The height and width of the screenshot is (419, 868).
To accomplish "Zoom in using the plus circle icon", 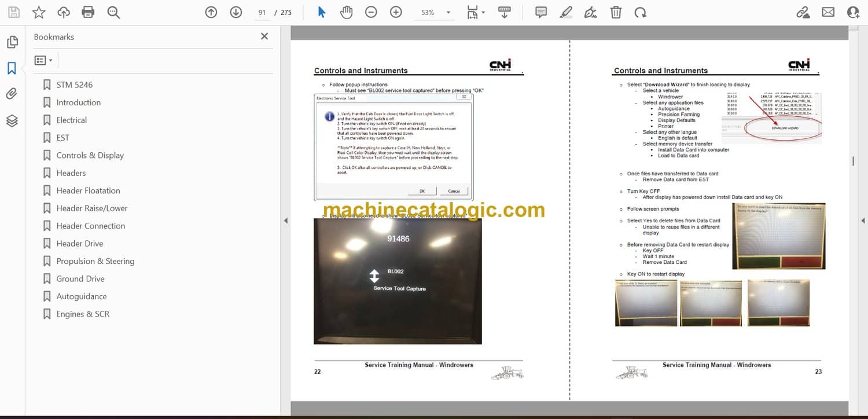I will (396, 12).
